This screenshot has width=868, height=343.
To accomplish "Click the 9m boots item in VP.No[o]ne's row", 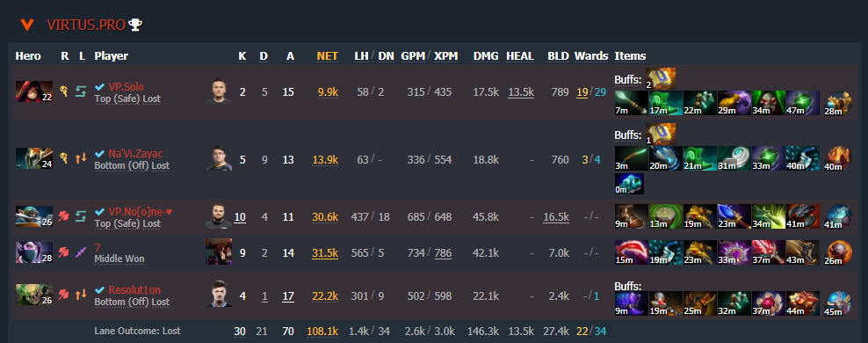I will (631, 216).
